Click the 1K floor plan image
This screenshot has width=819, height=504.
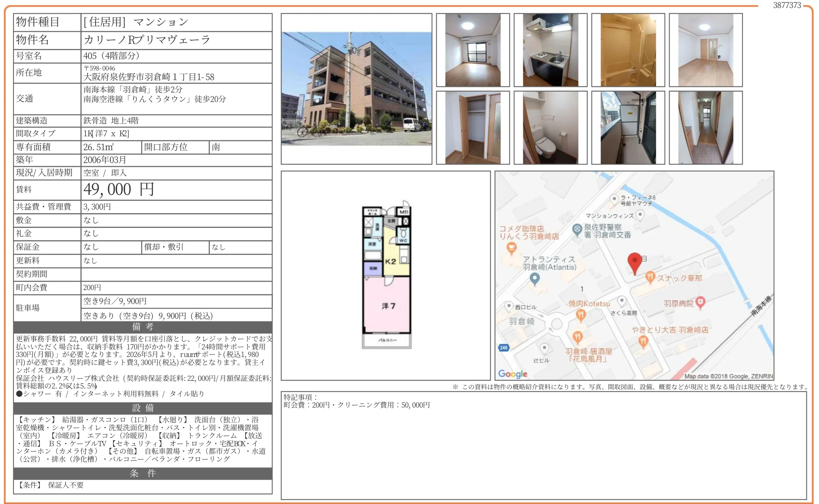pyautogui.click(x=386, y=276)
